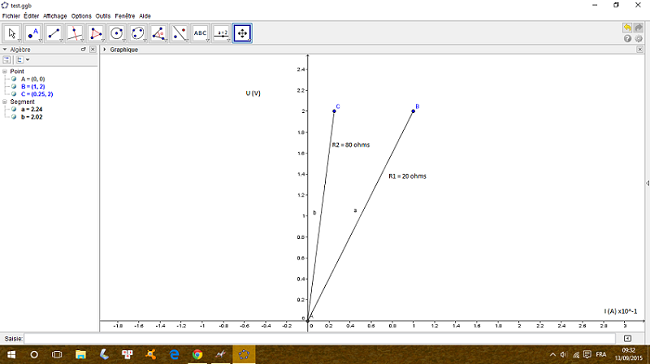Open the Outils menu

103,16
